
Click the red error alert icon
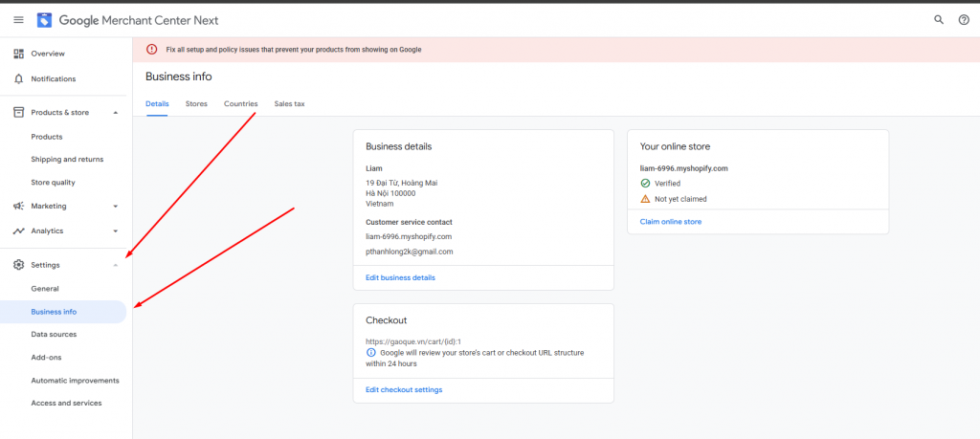pos(152,50)
